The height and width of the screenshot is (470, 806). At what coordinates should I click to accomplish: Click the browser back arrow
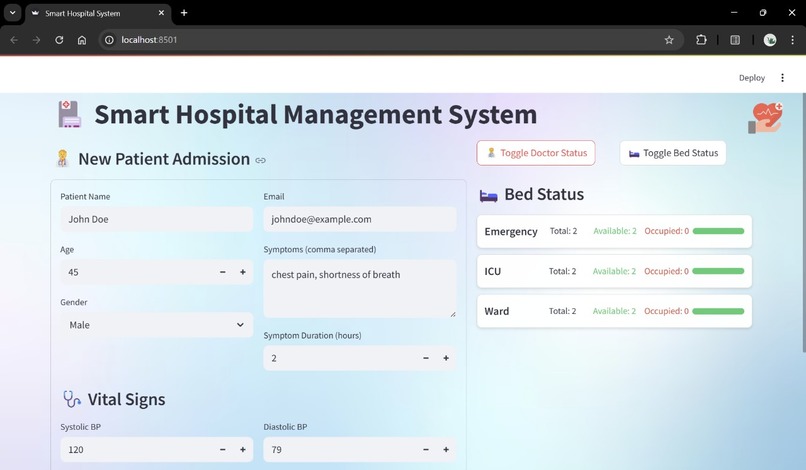pyautogui.click(x=14, y=40)
